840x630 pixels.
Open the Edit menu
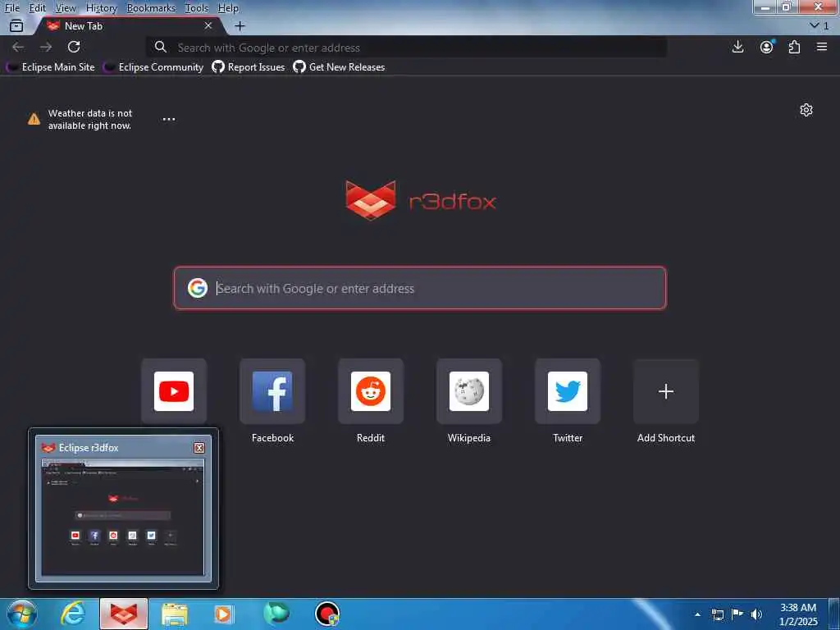pos(37,8)
